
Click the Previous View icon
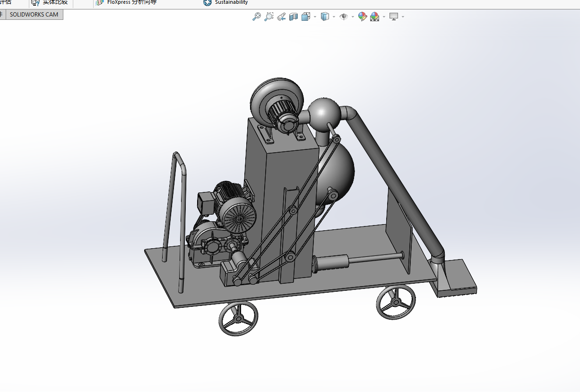click(x=281, y=17)
